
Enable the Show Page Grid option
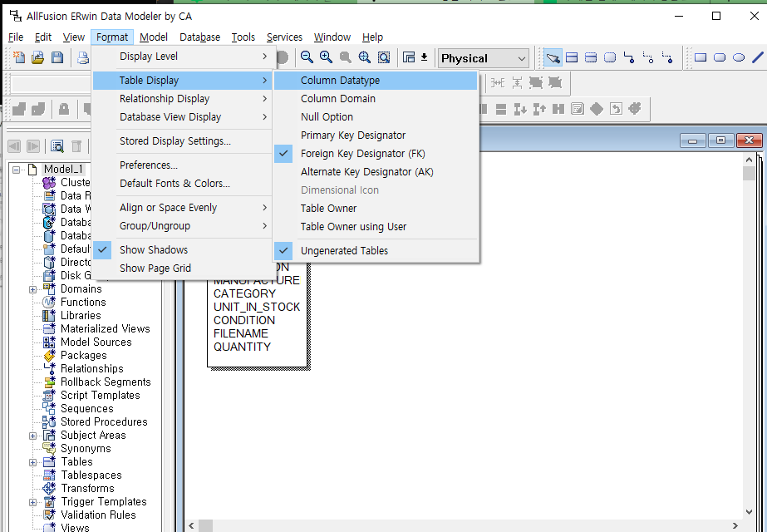(182, 268)
